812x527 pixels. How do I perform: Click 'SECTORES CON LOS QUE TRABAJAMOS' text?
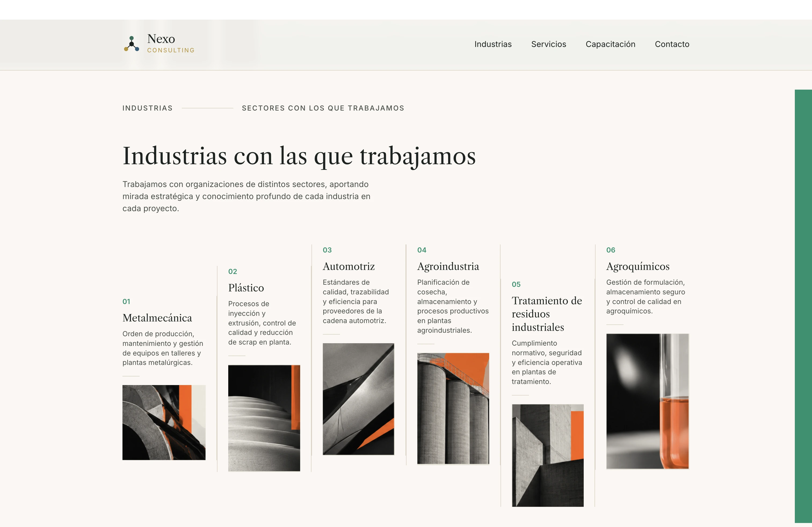[323, 108]
